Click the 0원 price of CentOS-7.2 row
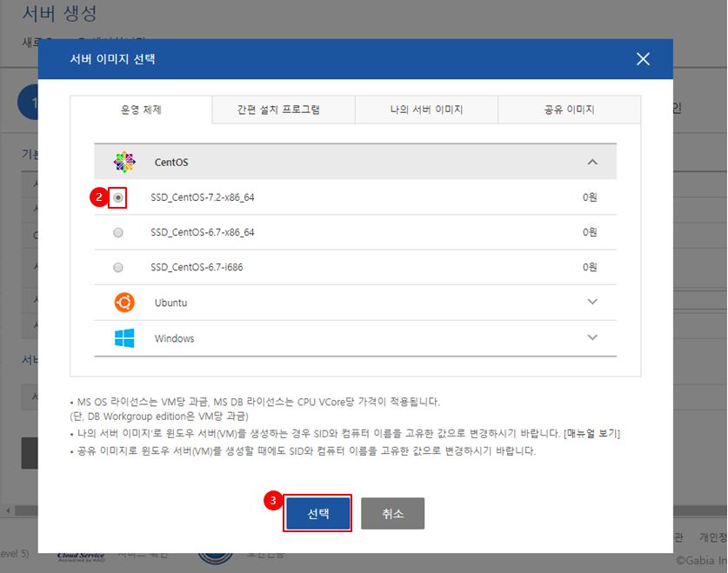The height and width of the screenshot is (573, 728). pos(590,197)
